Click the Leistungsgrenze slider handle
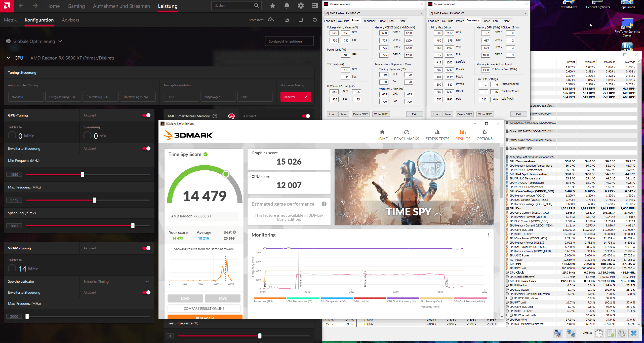This screenshot has width=644, height=343. (x=260, y=336)
